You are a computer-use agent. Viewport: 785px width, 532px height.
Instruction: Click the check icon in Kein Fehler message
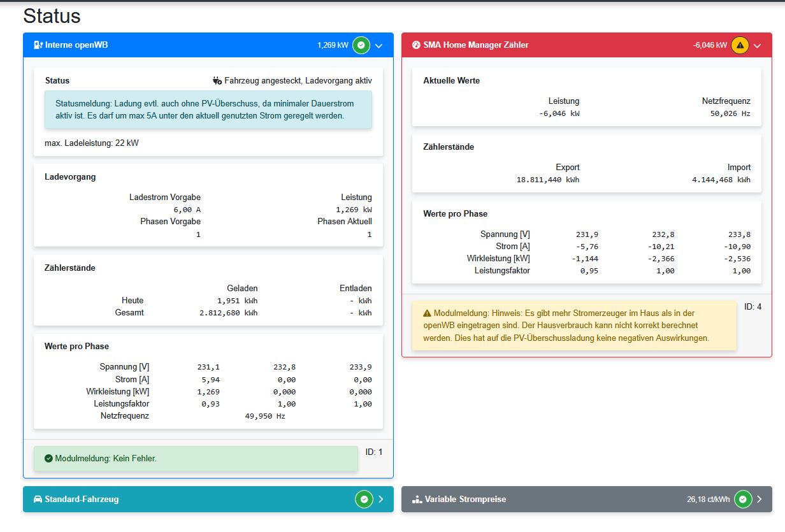48,458
